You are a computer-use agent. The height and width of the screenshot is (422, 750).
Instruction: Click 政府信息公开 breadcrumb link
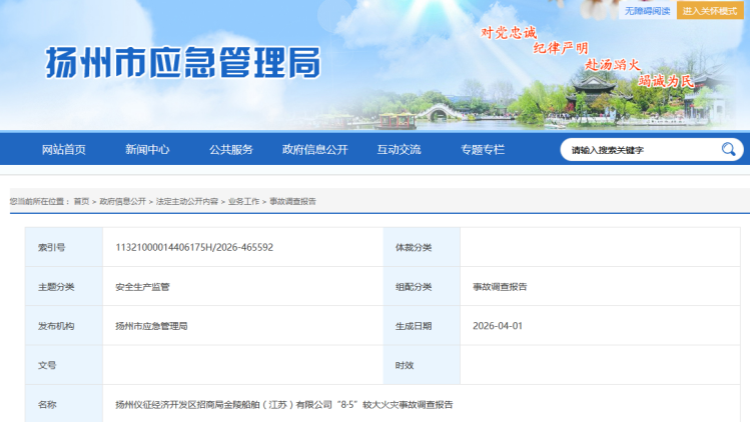coord(122,201)
